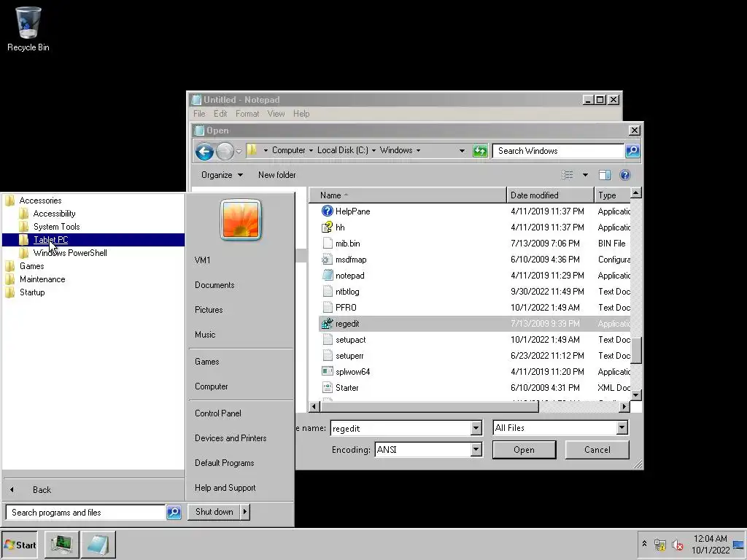Open the Shut down options arrow
The height and width of the screenshot is (560, 747).
point(245,512)
